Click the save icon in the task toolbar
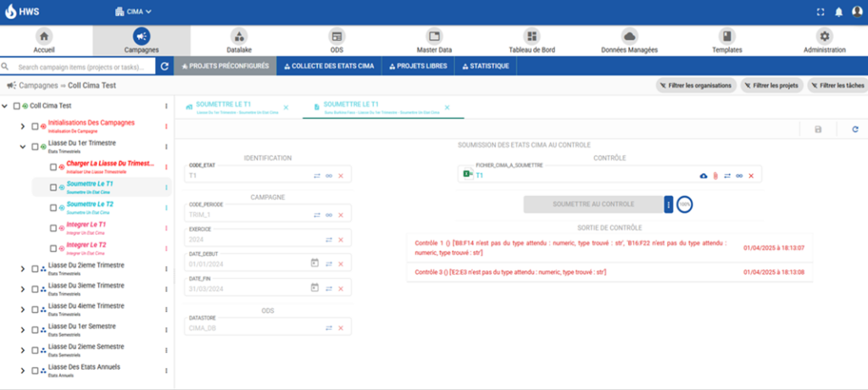868x390 pixels. [818, 129]
